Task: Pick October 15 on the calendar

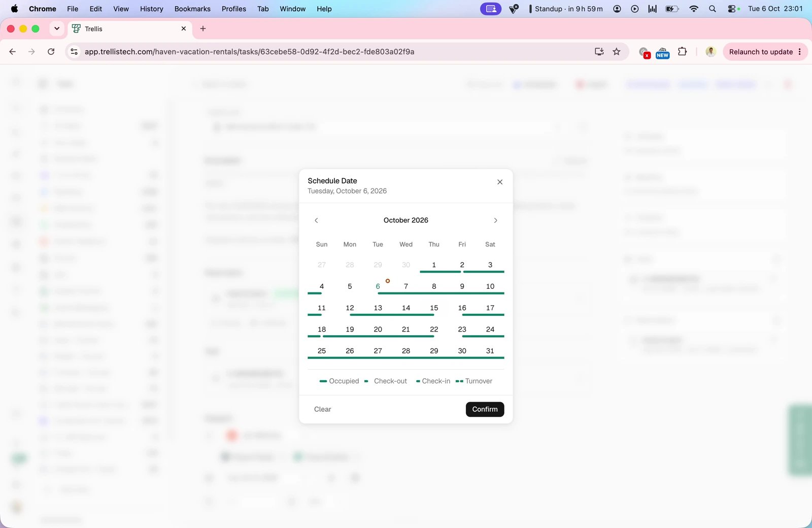Action: coord(434,308)
